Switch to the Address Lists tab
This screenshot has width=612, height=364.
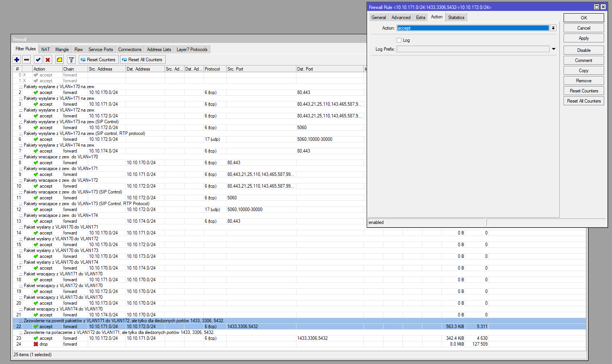159,50
